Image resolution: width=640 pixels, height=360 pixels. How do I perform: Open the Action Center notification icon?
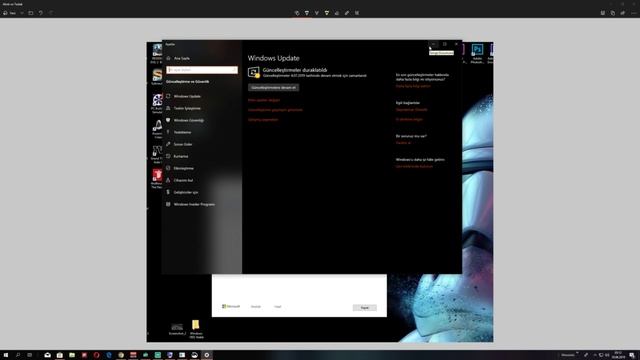click(x=632, y=355)
